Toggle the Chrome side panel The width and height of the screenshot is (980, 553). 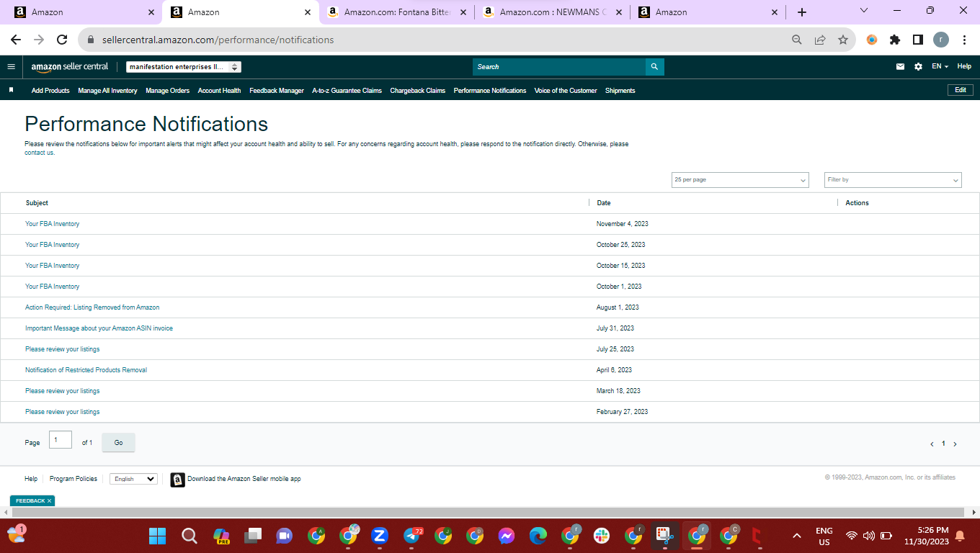[918, 40]
